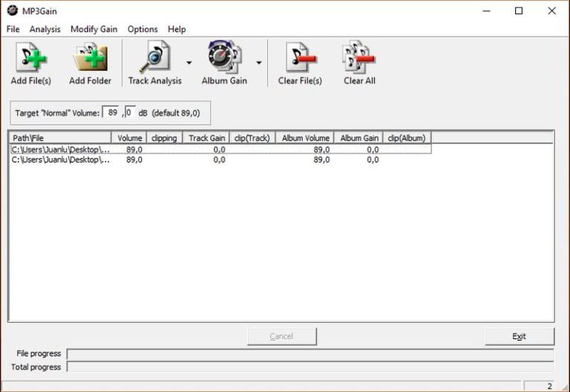Select the first file row in the list
570x392 pixels.
(220, 149)
